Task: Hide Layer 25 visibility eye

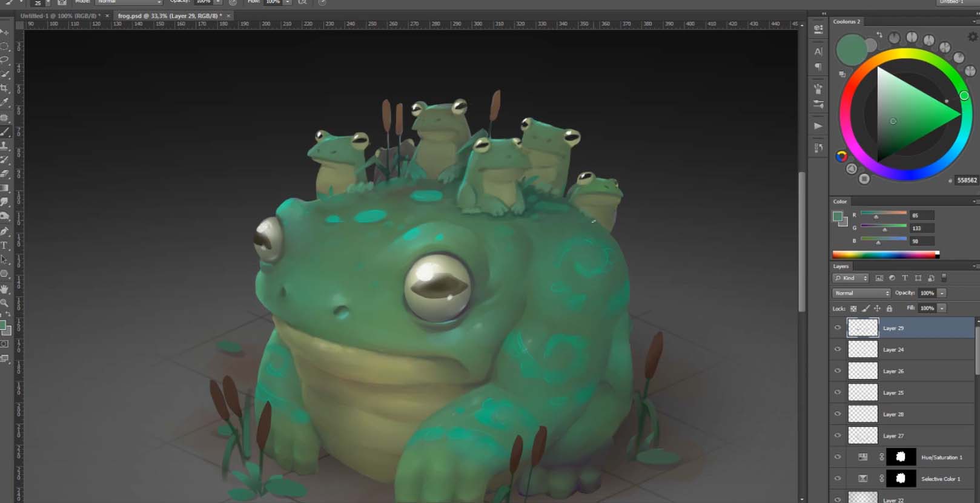Action: click(838, 392)
